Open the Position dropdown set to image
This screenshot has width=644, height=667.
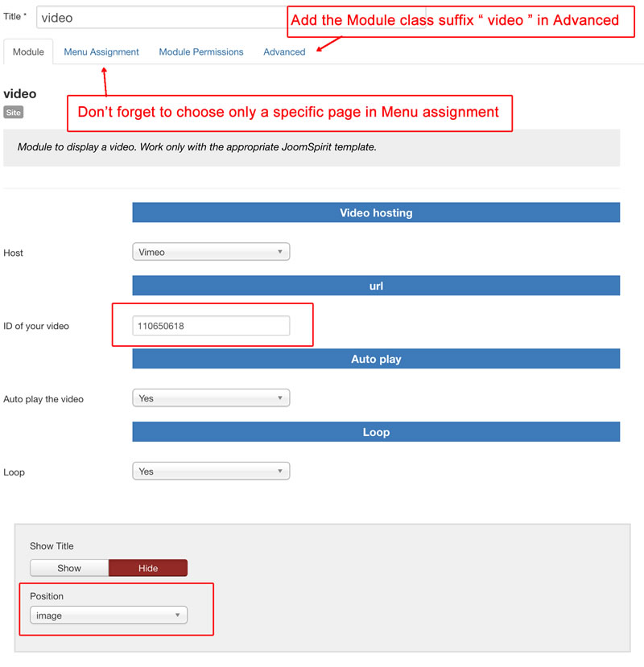(108, 616)
